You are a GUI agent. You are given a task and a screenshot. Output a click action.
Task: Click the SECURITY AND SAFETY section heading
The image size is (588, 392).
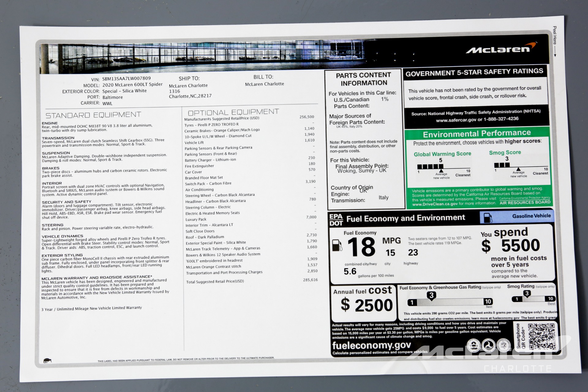pos(67,202)
